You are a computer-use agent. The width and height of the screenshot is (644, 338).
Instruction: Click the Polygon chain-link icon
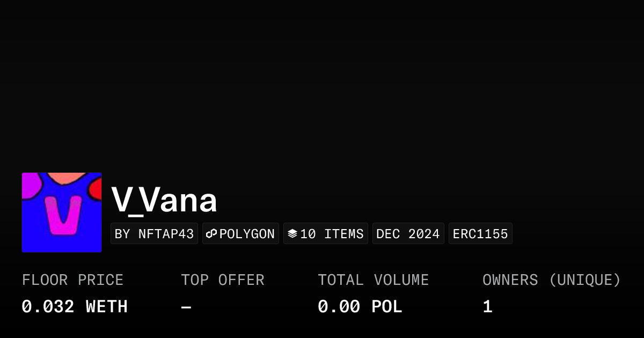tap(211, 233)
